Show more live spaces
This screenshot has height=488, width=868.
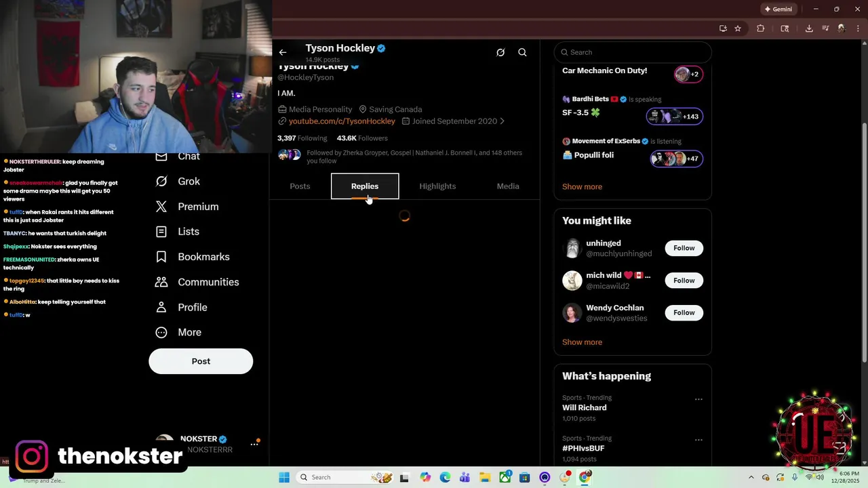[582, 186]
